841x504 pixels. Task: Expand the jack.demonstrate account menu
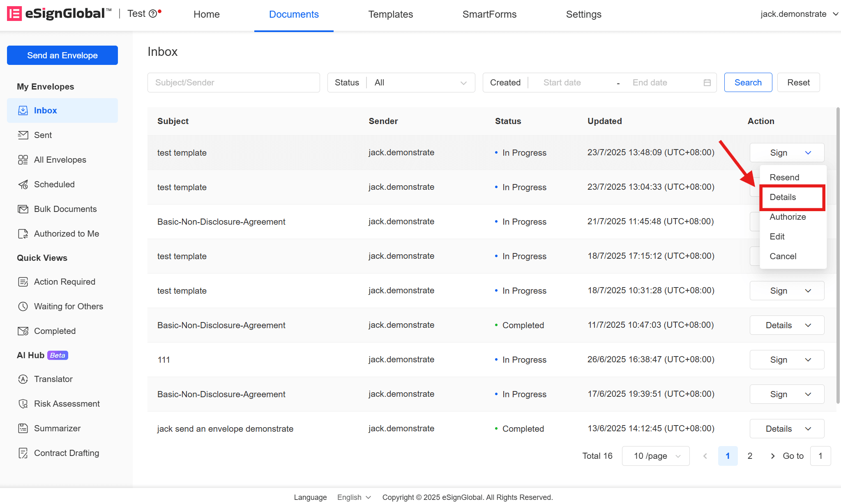(799, 14)
